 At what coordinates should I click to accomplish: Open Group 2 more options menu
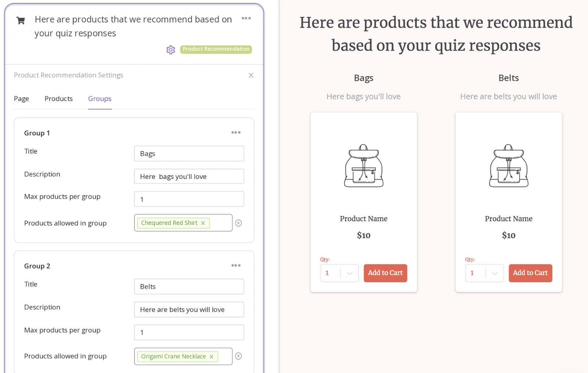pos(236,265)
